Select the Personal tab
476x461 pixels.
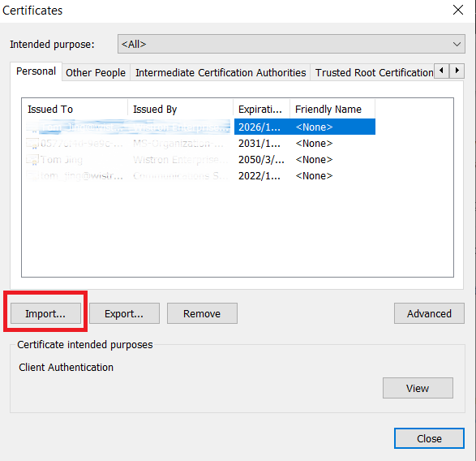click(x=36, y=71)
